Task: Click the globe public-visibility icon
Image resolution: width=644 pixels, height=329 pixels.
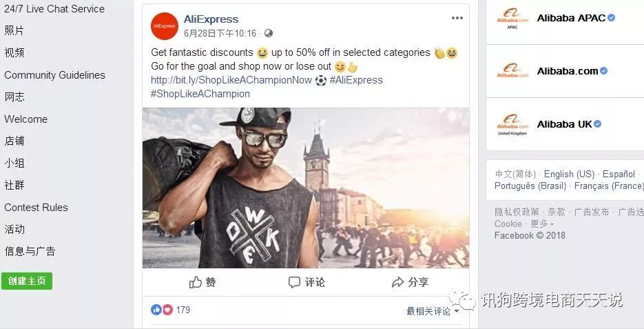Action: (x=268, y=33)
